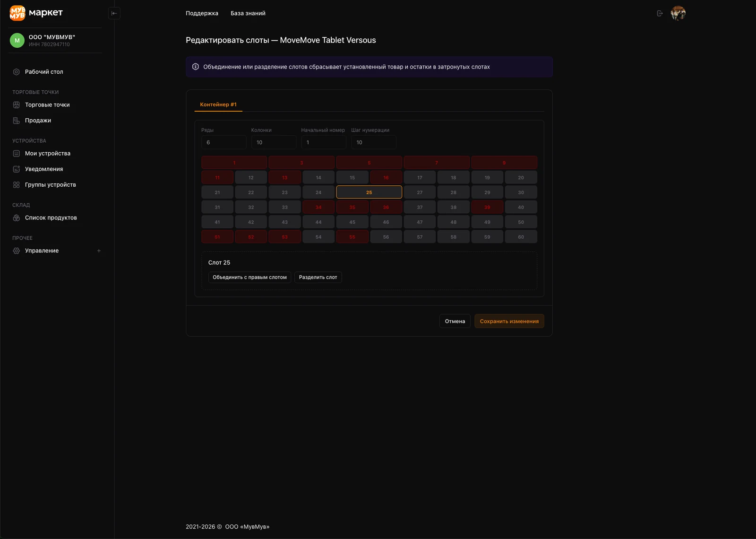Select the merged red slot 9
The image size is (756, 539).
click(x=504, y=163)
